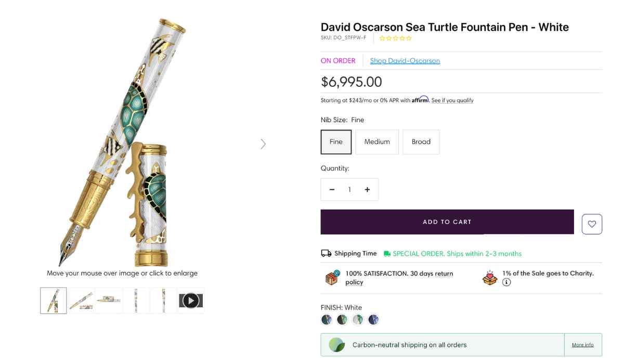Select the dark green finish swatch
Screen dimensions: 624x364
(x=342, y=319)
